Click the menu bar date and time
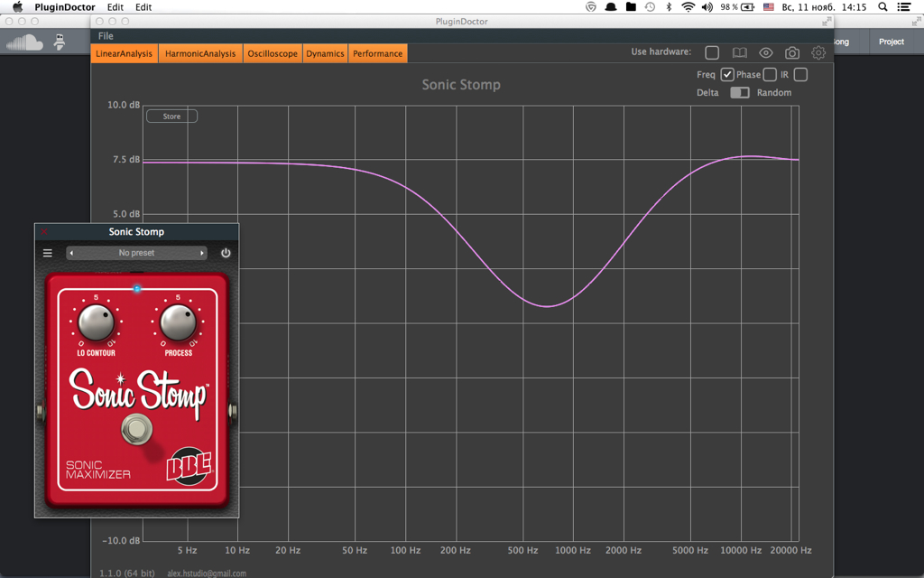This screenshot has height=578, width=924. click(x=824, y=7)
